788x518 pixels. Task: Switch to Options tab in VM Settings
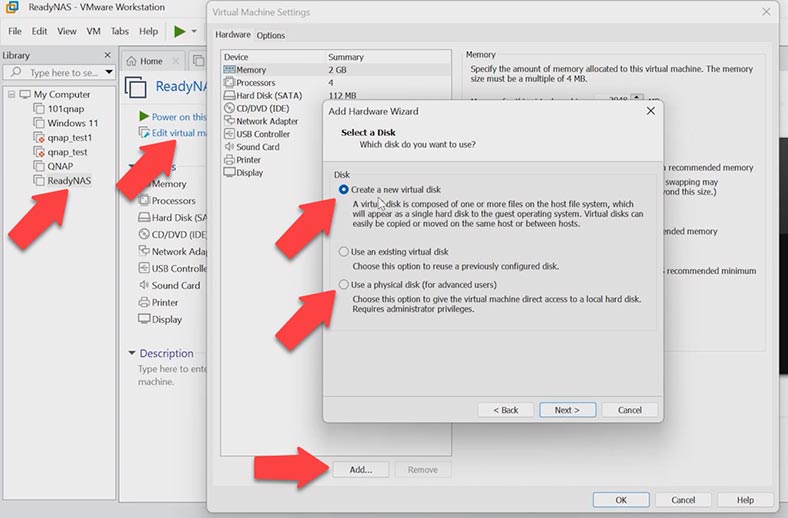(271, 35)
